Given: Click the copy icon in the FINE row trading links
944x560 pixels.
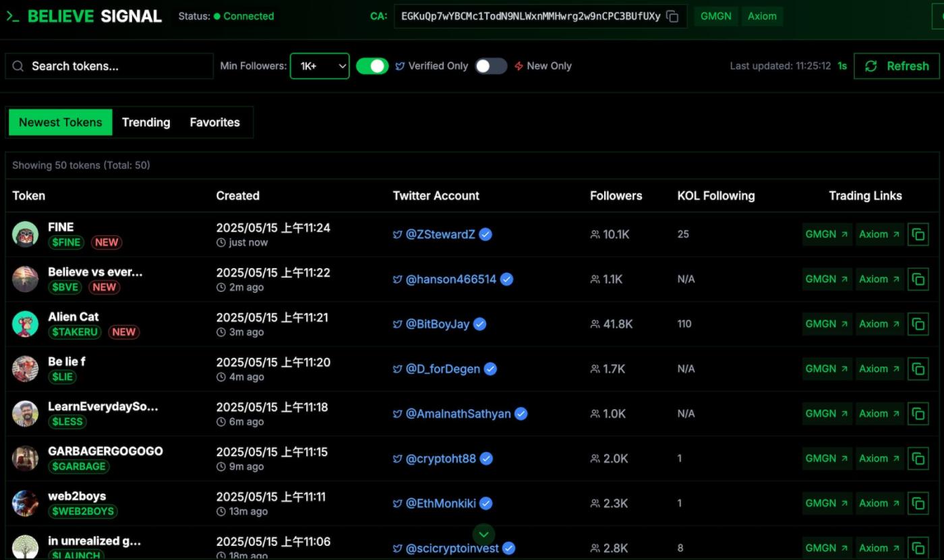Looking at the screenshot, I should pyautogui.click(x=918, y=234).
